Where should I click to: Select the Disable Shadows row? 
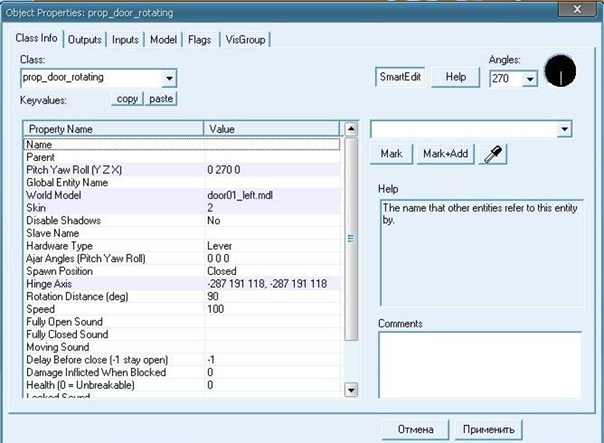pyautogui.click(x=182, y=221)
